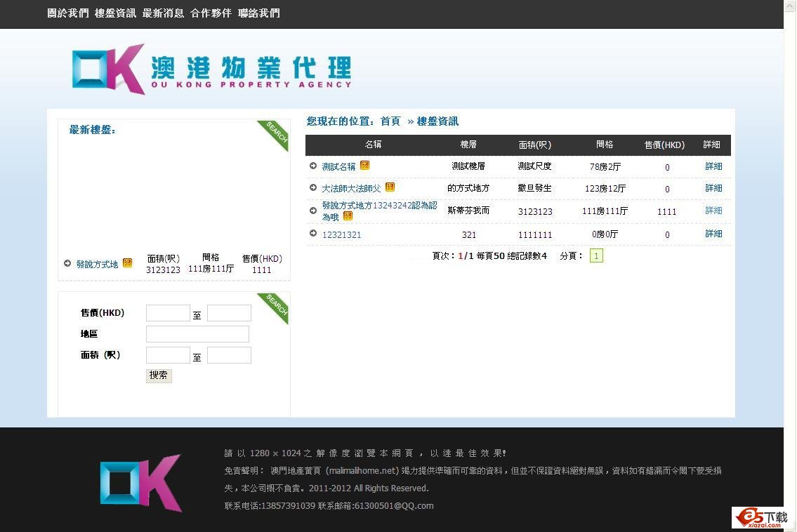
Task: Click the image icon next to 測試名稱
Action: 364,165
